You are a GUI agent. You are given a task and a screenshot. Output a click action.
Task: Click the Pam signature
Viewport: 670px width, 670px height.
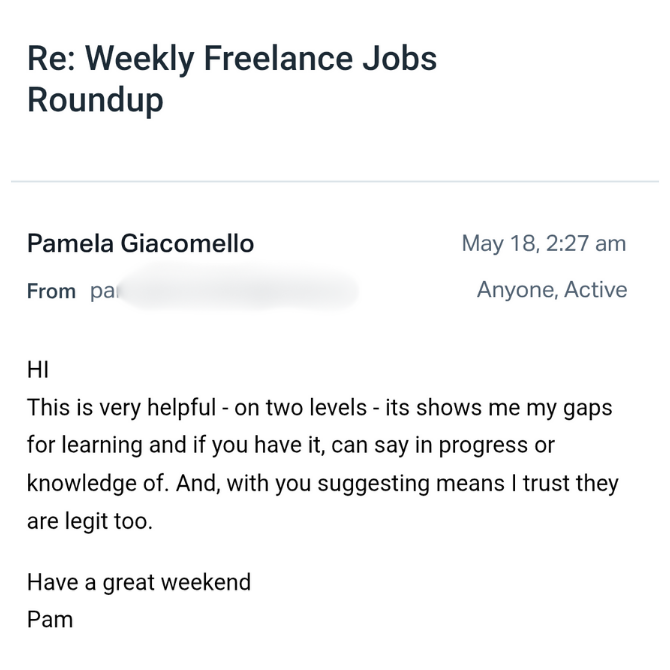[50, 619]
